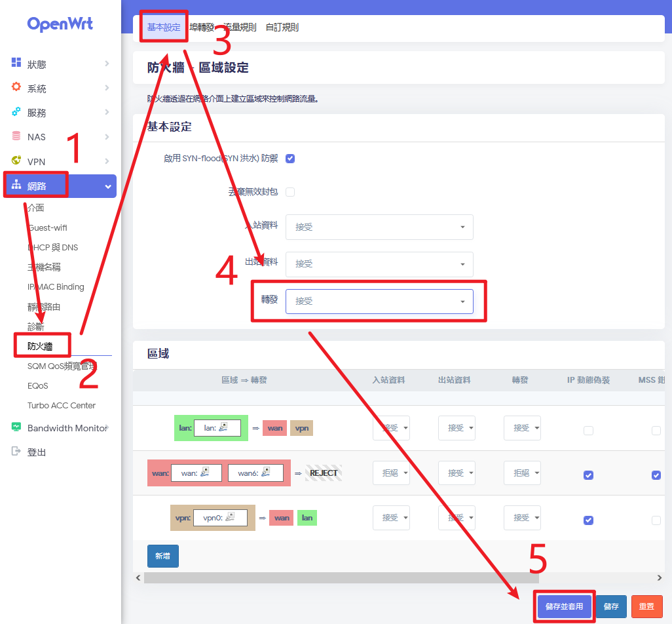This screenshot has width=672, height=624.
Task: Click the 儲存並套用 button
Action: point(564,606)
